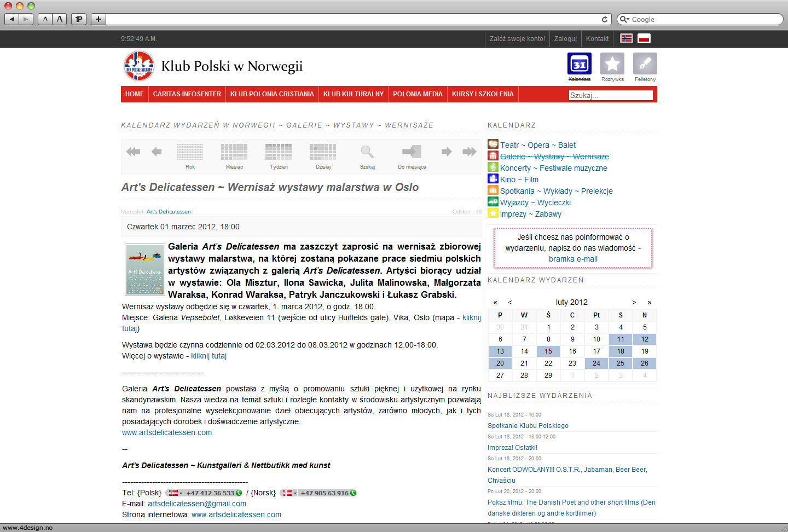This screenshot has height=532, width=788.
Task: Switch calendar to Dzisiaj view
Action: (323, 152)
